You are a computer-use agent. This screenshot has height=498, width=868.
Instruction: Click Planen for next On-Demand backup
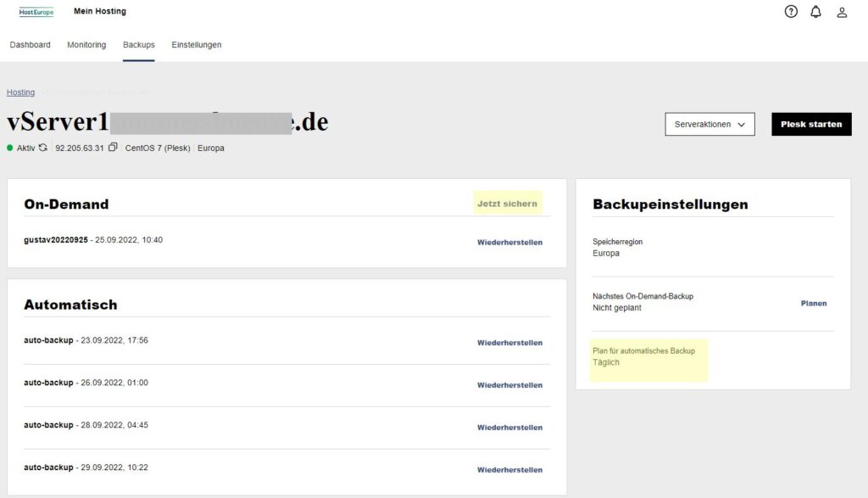pyautogui.click(x=813, y=303)
